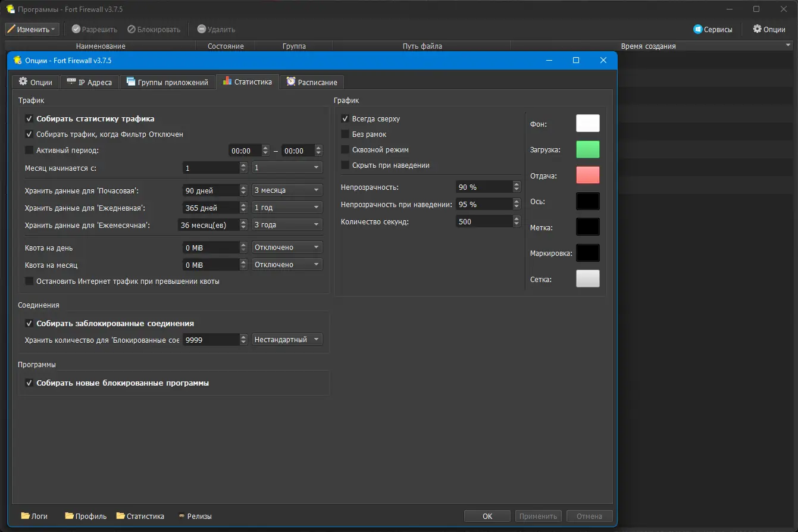Open Сервисы in main window toolbar
The image size is (798, 532).
tap(713, 29)
